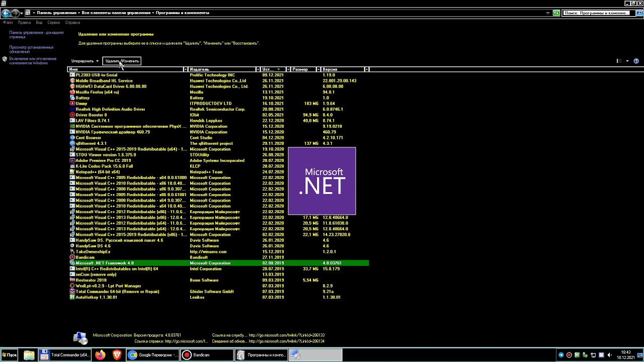Viewport: 644px width, 362px height.
Task: Open the Вид menu
Action: click(39, 23)
